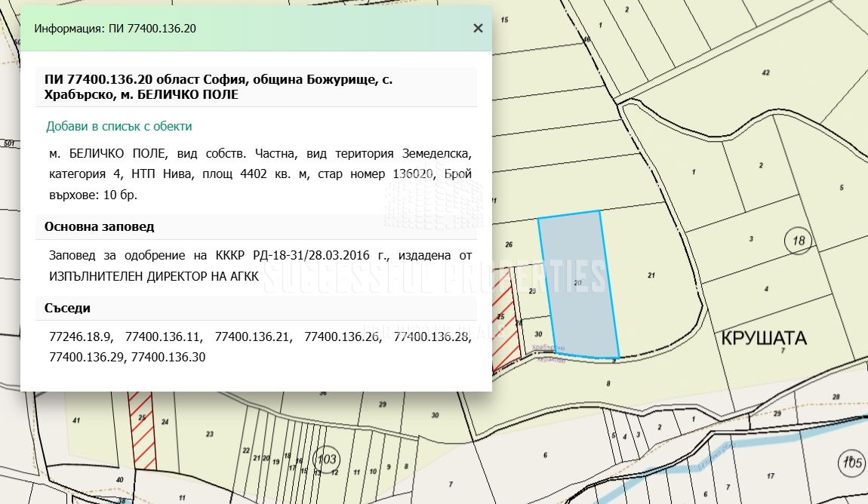
Task: Click the popup title 'Информация: ПИ 77400.136.20'
Action: [x=115, y=28]
